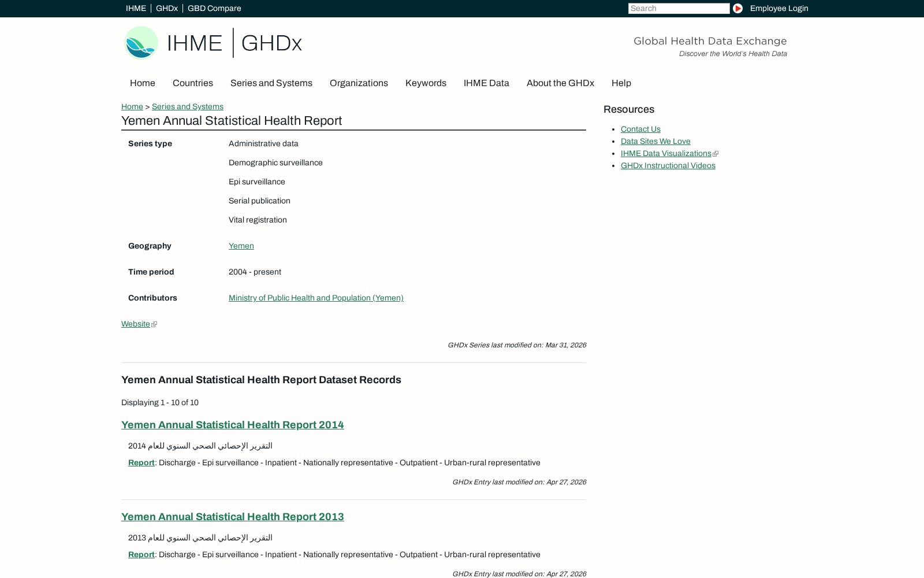Click the 'Contributors' field label
Image resolution: width=924 pixels, height=578 pixels.
coord(152,298)
